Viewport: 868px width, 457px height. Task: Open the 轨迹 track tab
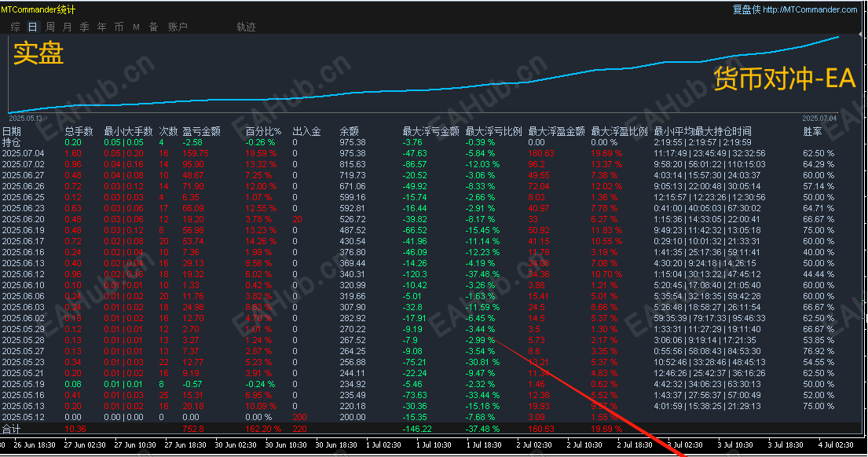click(x=247, y=27)
